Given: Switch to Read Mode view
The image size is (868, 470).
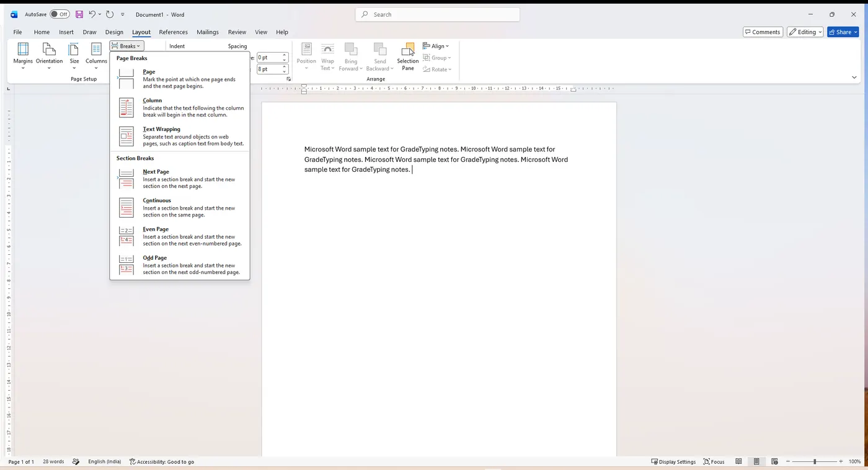Looking at the screenshot, I should (738, 462).
